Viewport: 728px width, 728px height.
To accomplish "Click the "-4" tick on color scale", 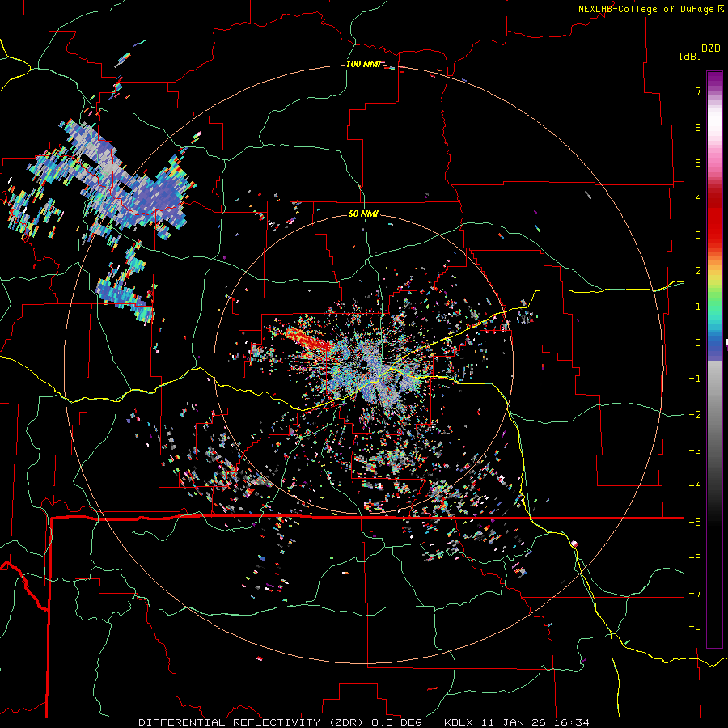I will click(x=695, y=486).
